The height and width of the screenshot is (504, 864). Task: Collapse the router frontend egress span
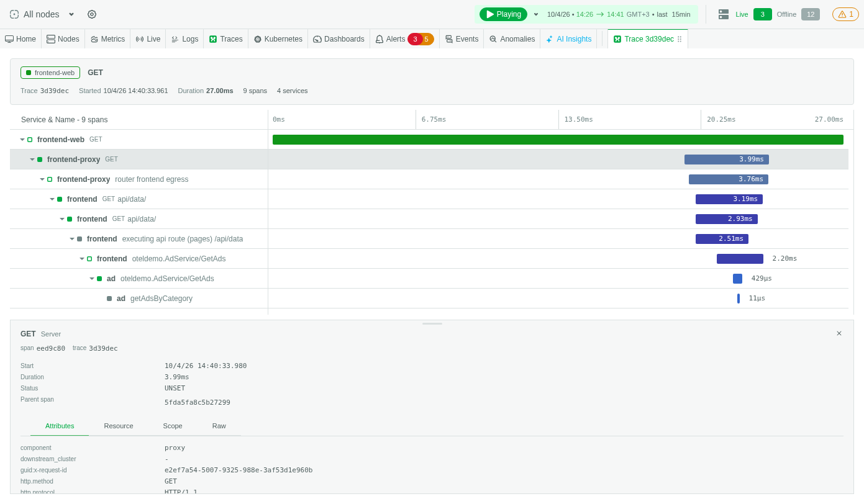pos(42,179)
